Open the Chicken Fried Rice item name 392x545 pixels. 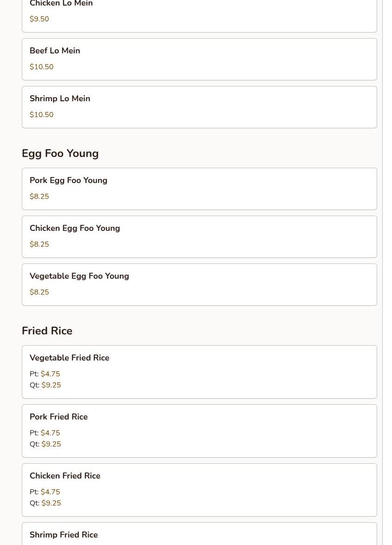point(65,476)
